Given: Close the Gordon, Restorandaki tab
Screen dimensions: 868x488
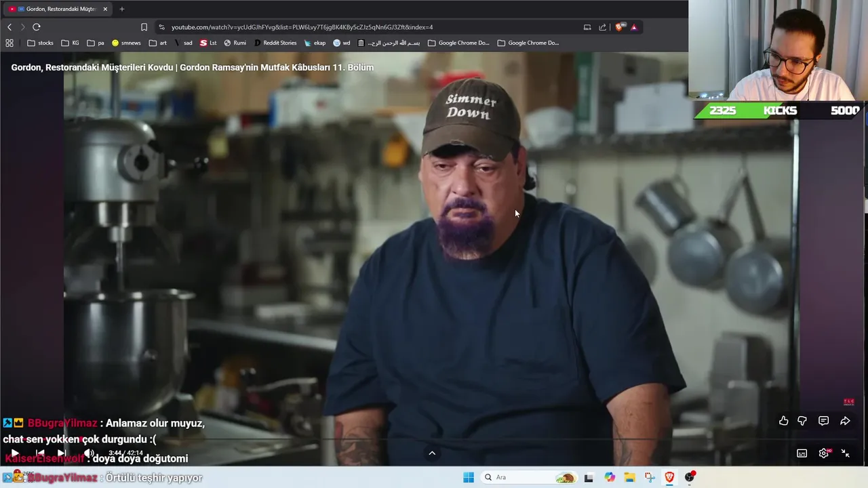Looking at the screenshot, I should 105,9.
